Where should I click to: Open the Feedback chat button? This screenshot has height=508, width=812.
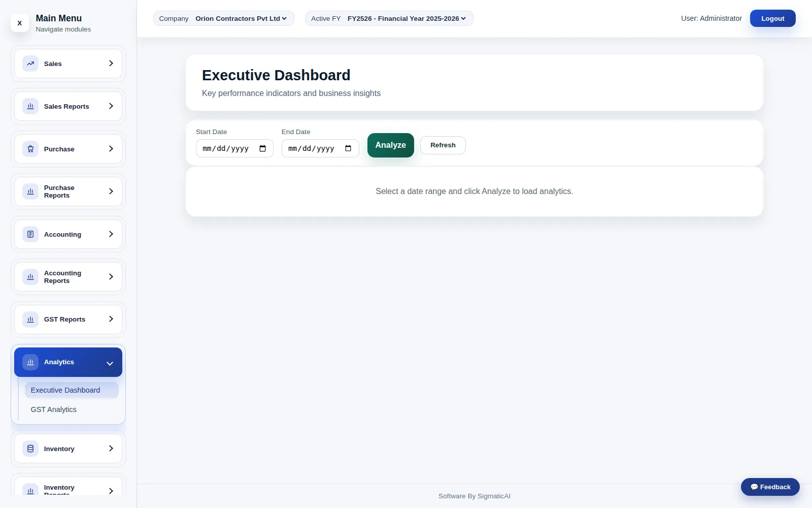pyautogui.click(x=770, y=487)
